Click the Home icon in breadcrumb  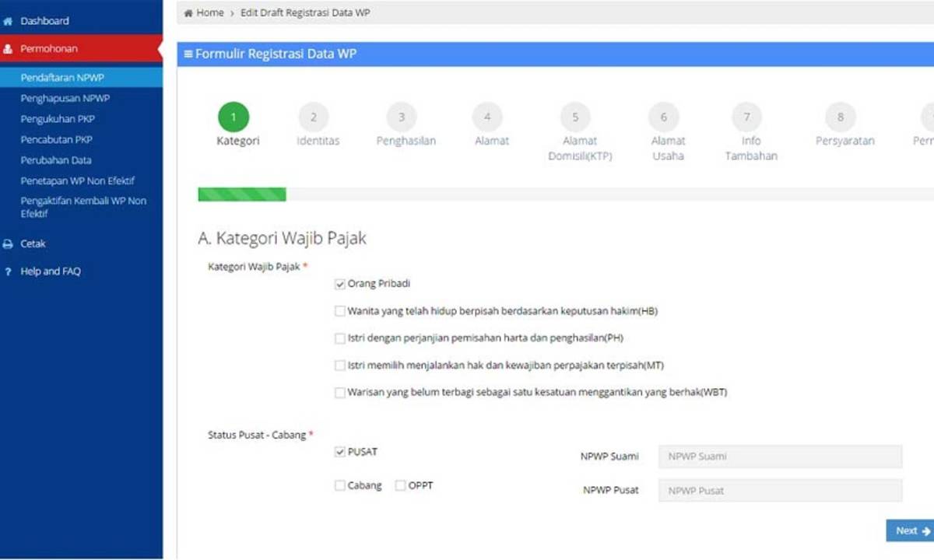pos(188,13)
